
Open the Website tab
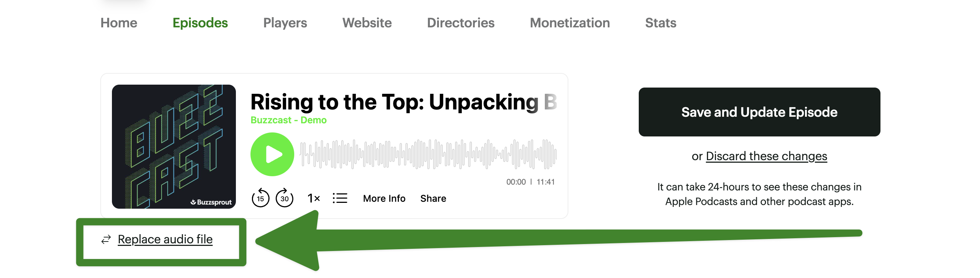[367, 23]
